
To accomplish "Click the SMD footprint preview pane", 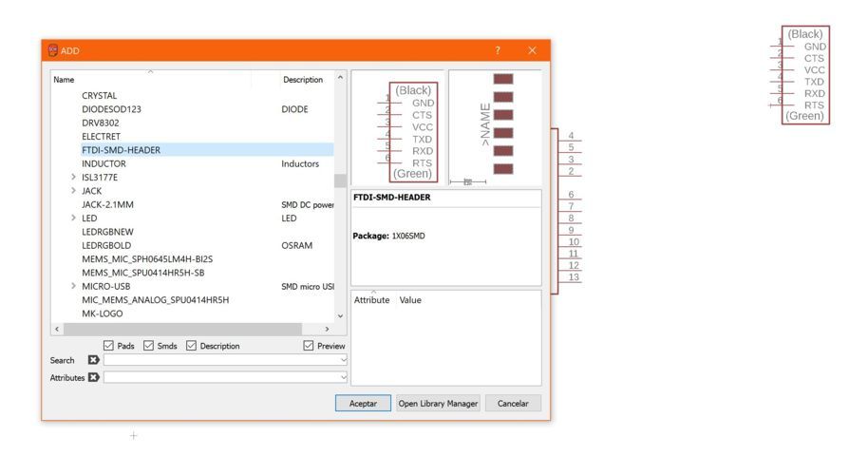I will (x=495, y=128).
